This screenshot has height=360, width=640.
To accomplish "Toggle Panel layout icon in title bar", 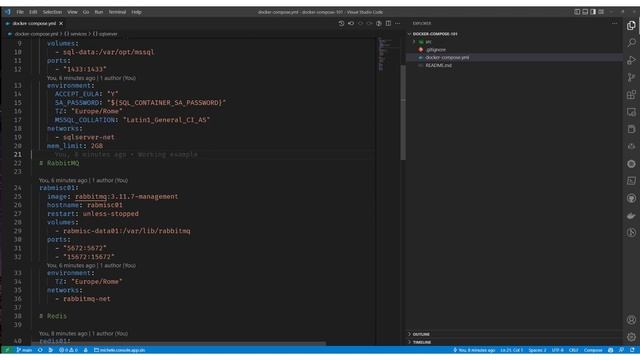I will click(x=585, y=12).
